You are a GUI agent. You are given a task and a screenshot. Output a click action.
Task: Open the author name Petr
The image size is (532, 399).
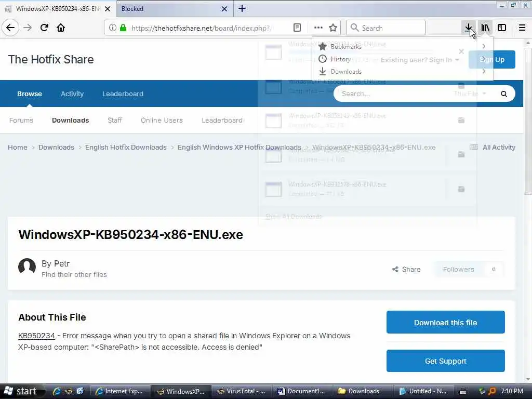62,263
